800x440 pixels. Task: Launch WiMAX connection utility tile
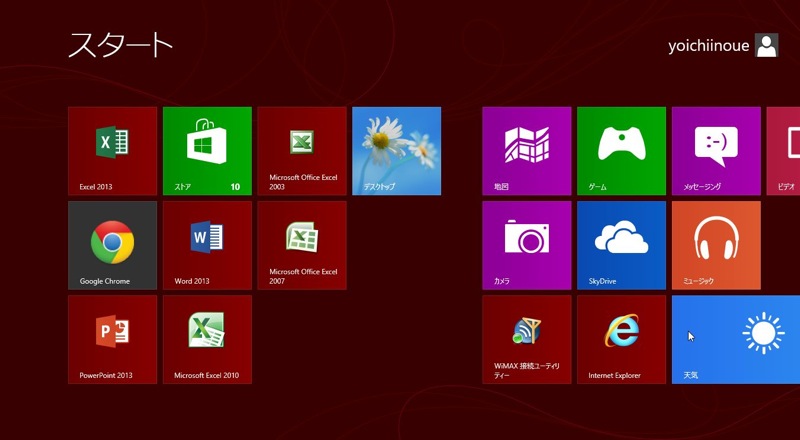[x=527, y=339]
